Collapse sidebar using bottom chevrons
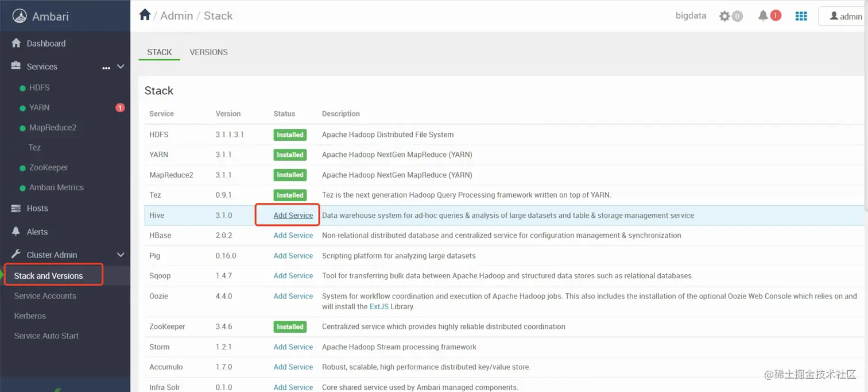The height and width of the screenshot is (392, 868). click(x=58, y=389)
